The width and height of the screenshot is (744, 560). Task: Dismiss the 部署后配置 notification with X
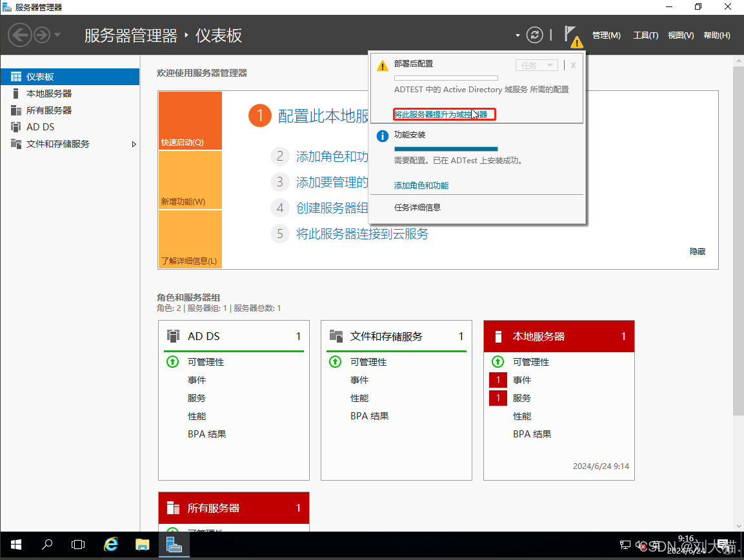pos(573,66)
